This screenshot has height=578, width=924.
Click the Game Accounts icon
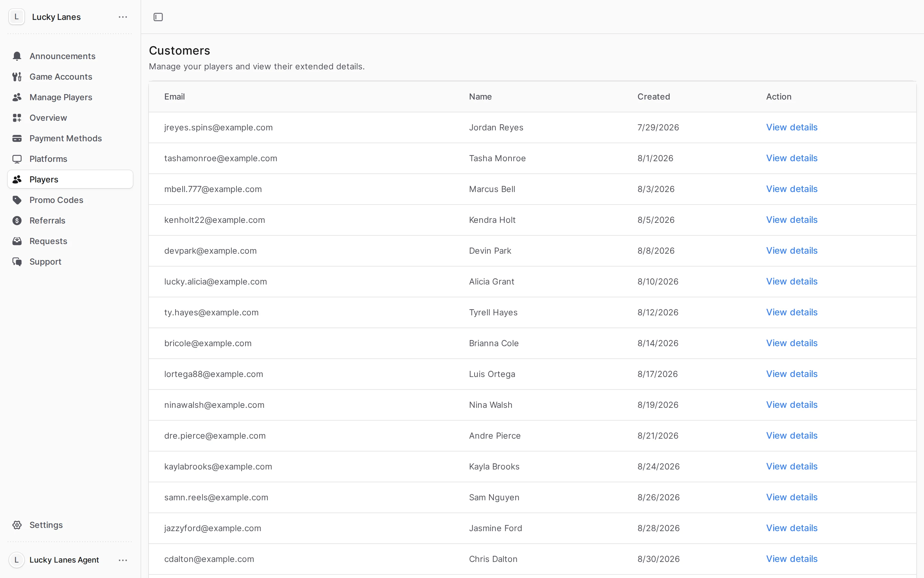point(17,77)
